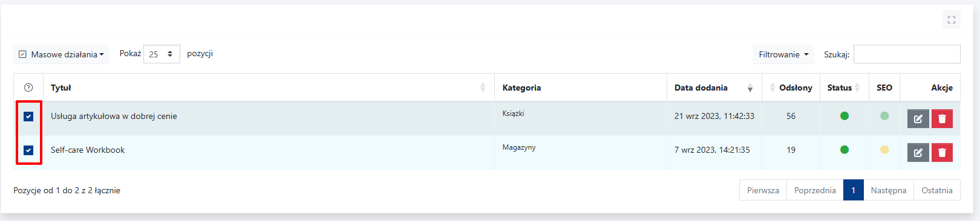Click the Ostatnia page button

coord(937,190)
